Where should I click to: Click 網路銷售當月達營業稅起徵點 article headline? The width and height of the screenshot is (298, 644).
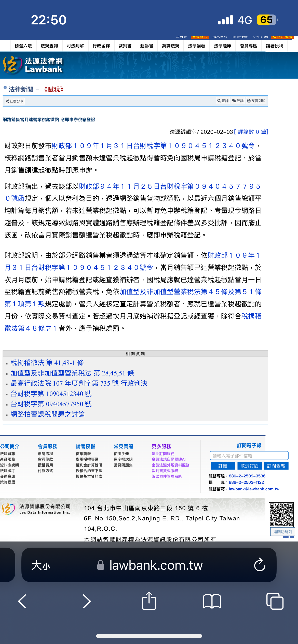(x=49, y=120)
